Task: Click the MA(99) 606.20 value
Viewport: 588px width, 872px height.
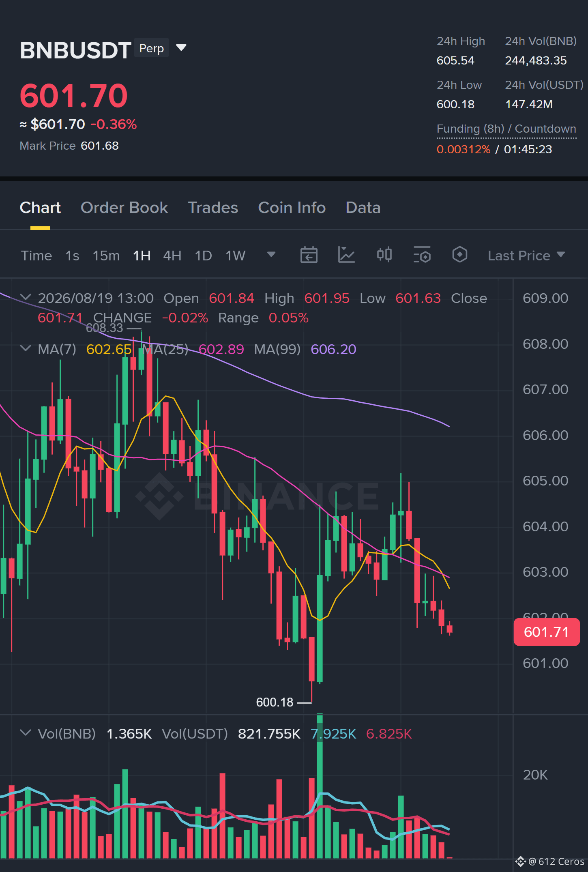Action: pos(333,349)
